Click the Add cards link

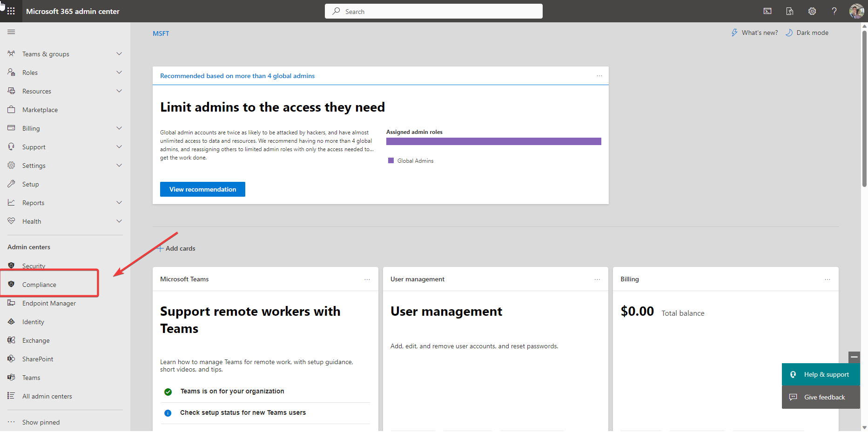coord(176,248)
